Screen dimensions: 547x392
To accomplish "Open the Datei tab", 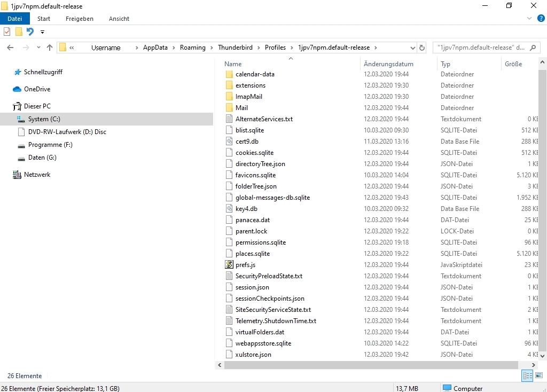I will [14, 19].
